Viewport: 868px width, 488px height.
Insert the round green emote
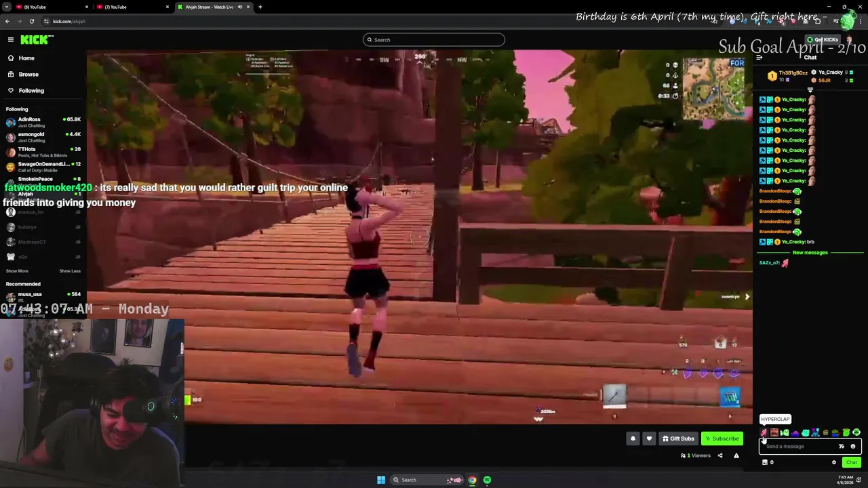pyautogui.click(x=856, y=432)
